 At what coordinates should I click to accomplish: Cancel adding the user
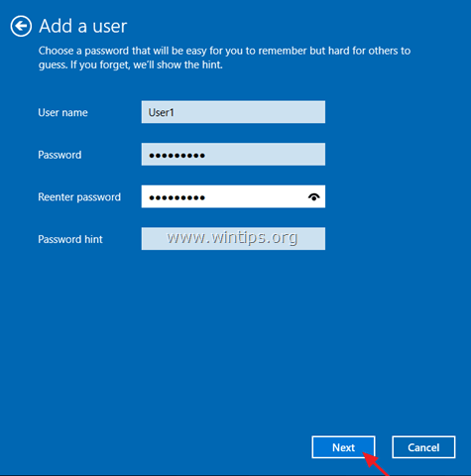423,447
